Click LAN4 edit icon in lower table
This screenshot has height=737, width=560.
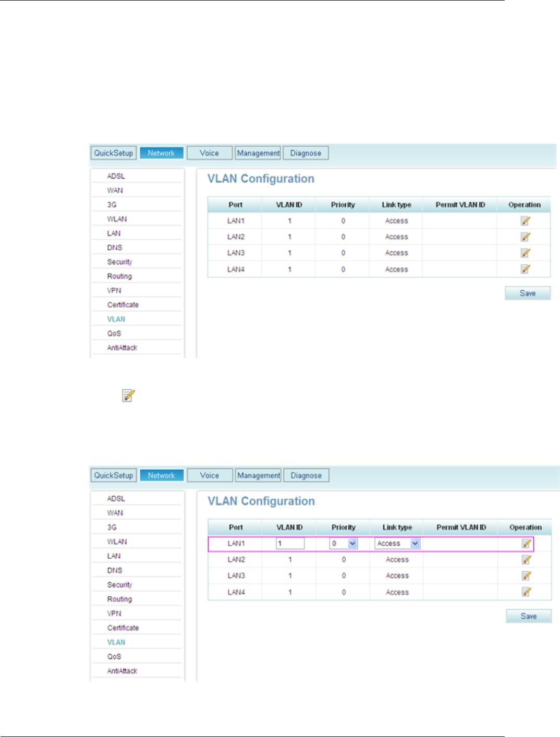point(527,592)
